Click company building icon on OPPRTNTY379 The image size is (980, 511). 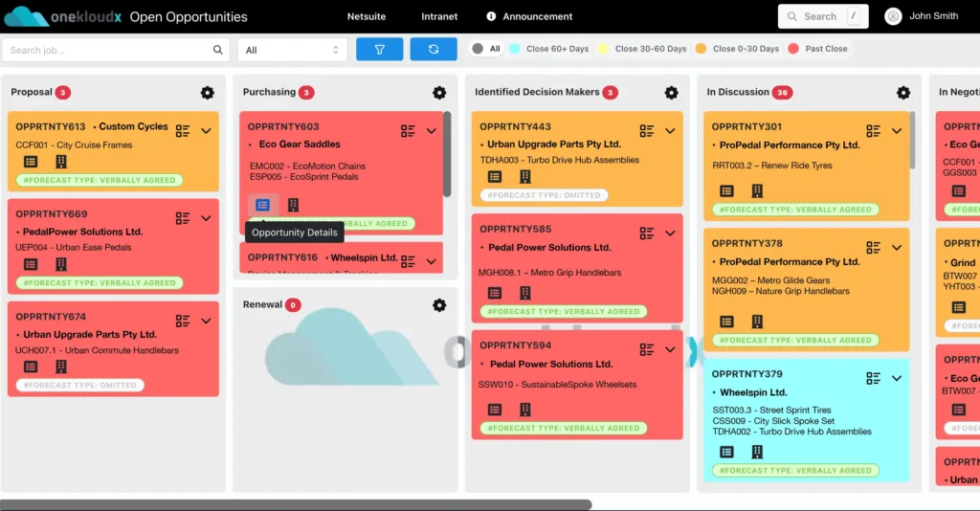point(757,452)
